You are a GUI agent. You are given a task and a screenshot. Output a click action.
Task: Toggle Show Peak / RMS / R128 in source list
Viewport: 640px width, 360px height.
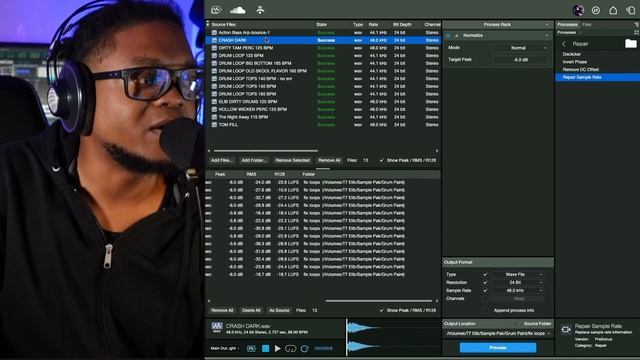[x=382, y=160]
